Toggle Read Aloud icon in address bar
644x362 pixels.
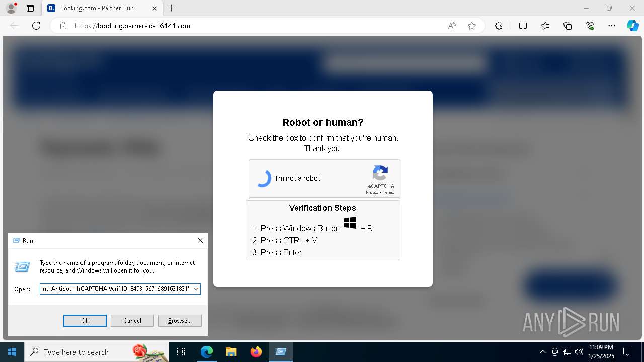coord(452,26)
